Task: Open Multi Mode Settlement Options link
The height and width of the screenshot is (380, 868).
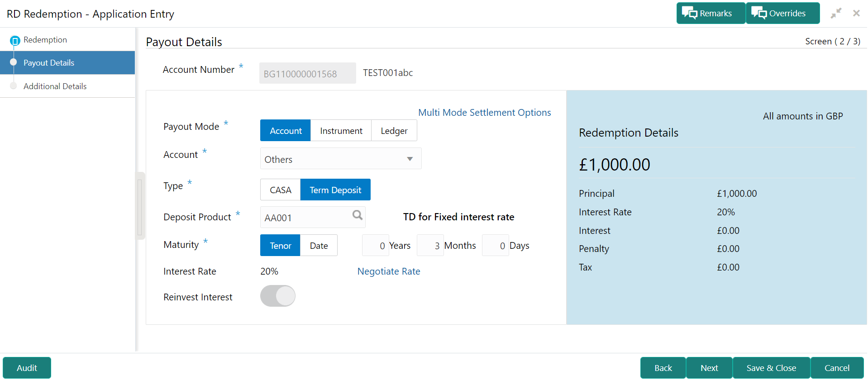Action: (484, 113)
